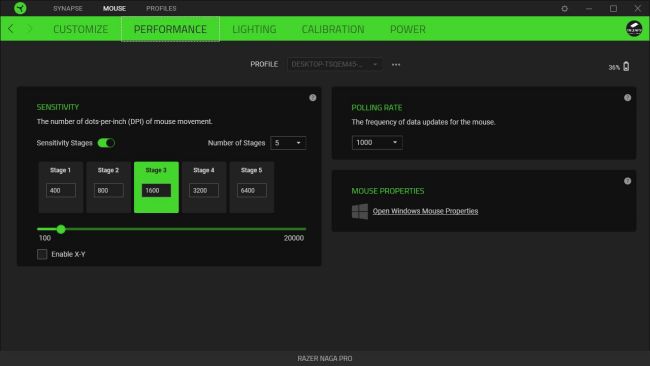Select the Stage 2 card

(x=108, y=187)
